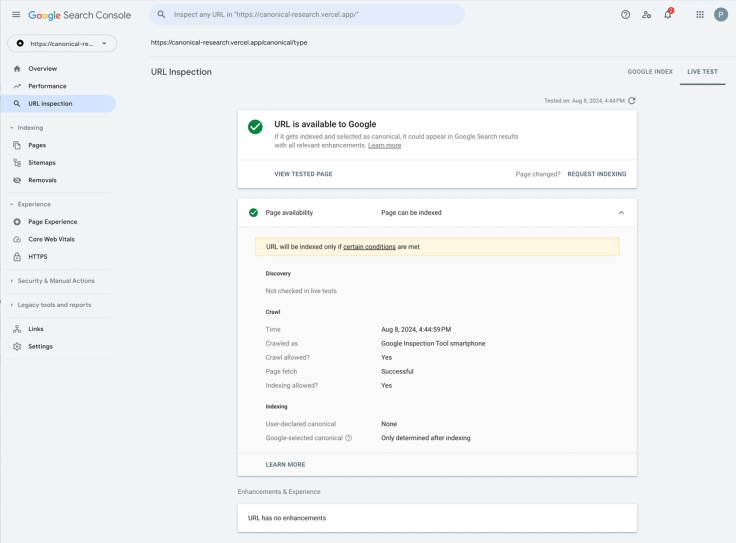Click the Help question mark icon
The image size is (736, 543).
tap(626, 15)
